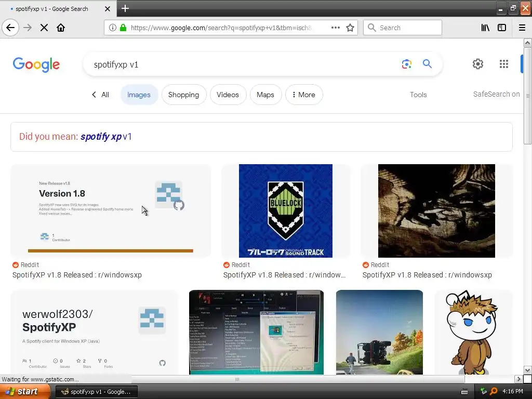
Task: Search by image using Google Lens icon
Action: click(406, 64)
